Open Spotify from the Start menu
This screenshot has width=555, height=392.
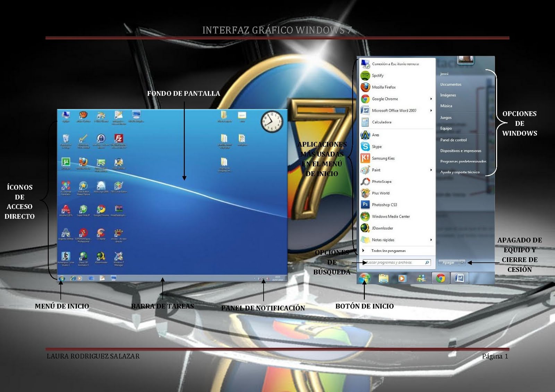pos(378,76)
